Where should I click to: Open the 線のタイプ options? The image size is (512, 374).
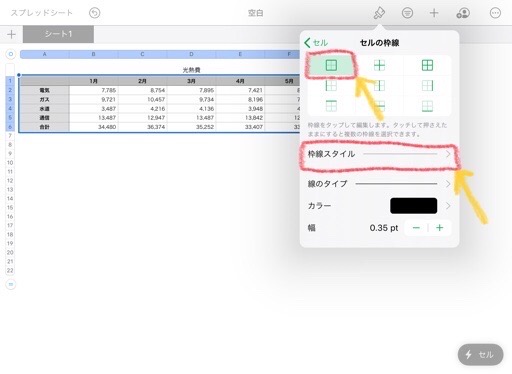click(x=379, y=184)
